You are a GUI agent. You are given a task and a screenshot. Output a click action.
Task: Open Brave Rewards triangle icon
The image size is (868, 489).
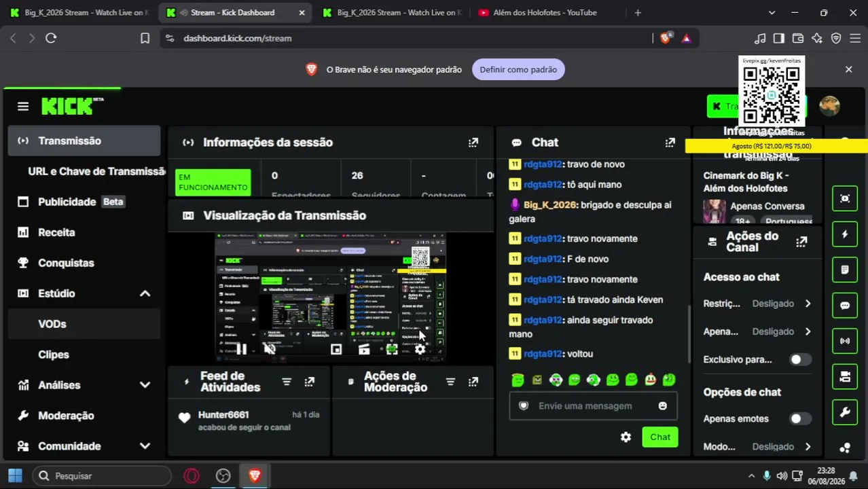tap(687, 38)
